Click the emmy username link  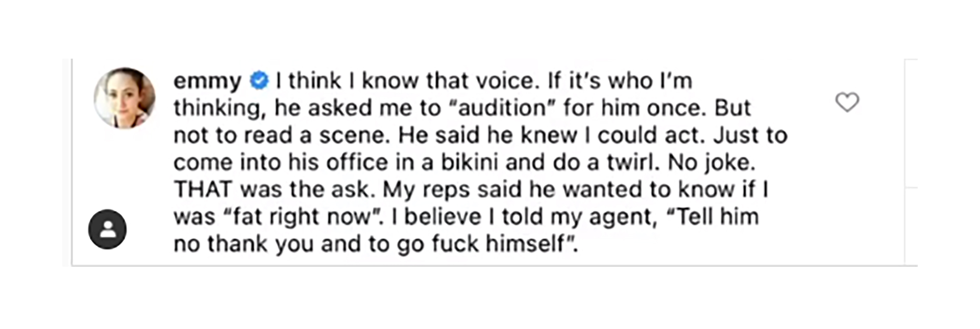coord(207,81)
